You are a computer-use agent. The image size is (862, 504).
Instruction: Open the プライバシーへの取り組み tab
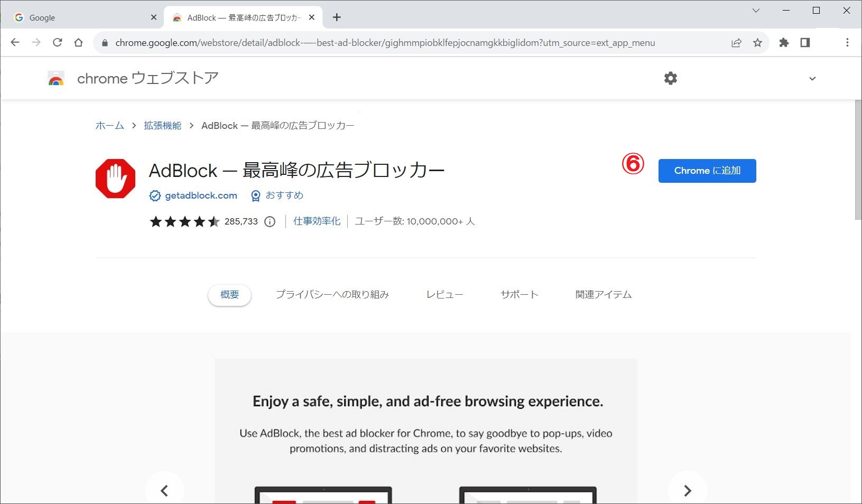(332, 295)
